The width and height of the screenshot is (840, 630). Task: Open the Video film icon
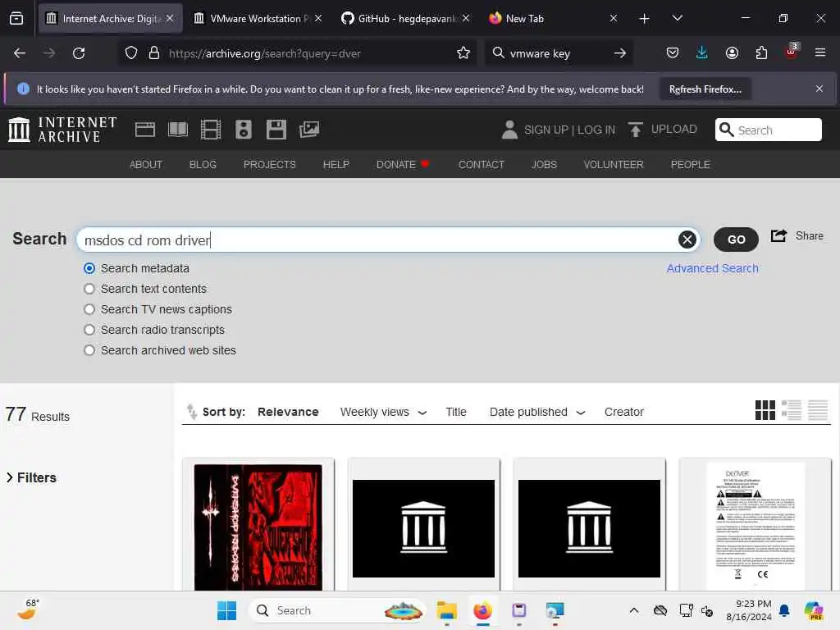click(211, 130)
